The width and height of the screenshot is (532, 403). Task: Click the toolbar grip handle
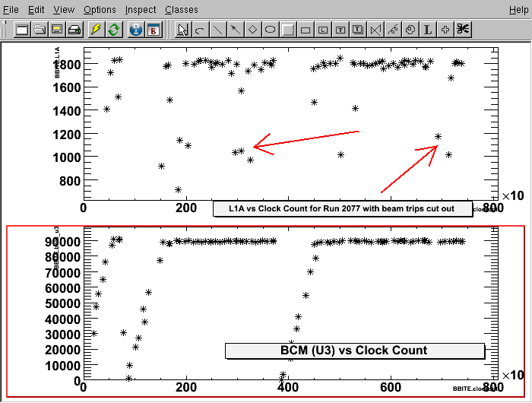click(x=4, y=30)
